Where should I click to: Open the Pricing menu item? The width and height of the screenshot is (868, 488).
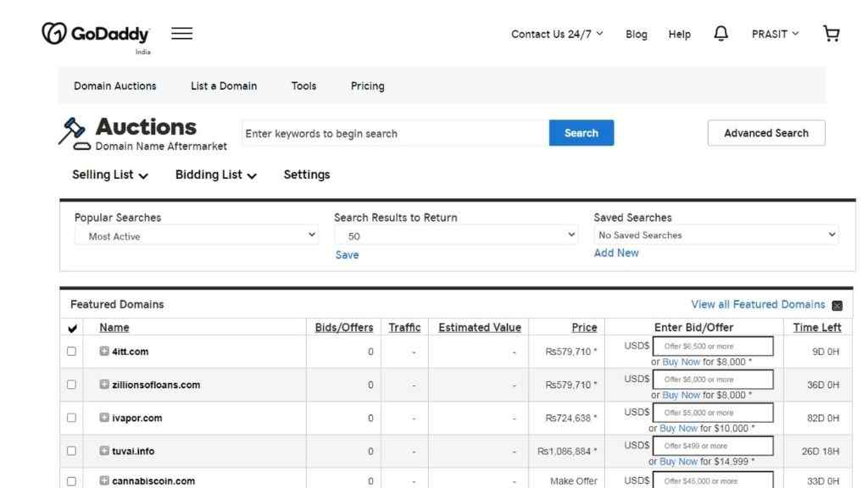(368, 86)
